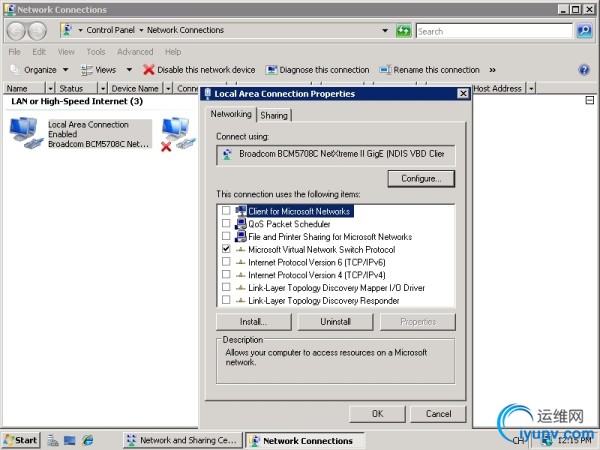Toggle Link-Layer Topology Discovery Mapper checkbox
This screenshot has width=600, height=450.
tap(226, 287)
